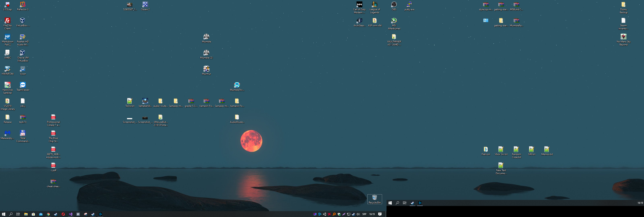Click the League of Legends shortcut
Image resolution: width=644 pixels, height=217 pixels.
[x=374, y=8]
